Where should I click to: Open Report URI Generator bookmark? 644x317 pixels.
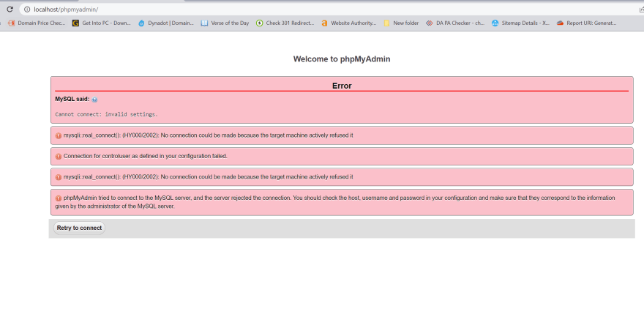tap(587, 23)
